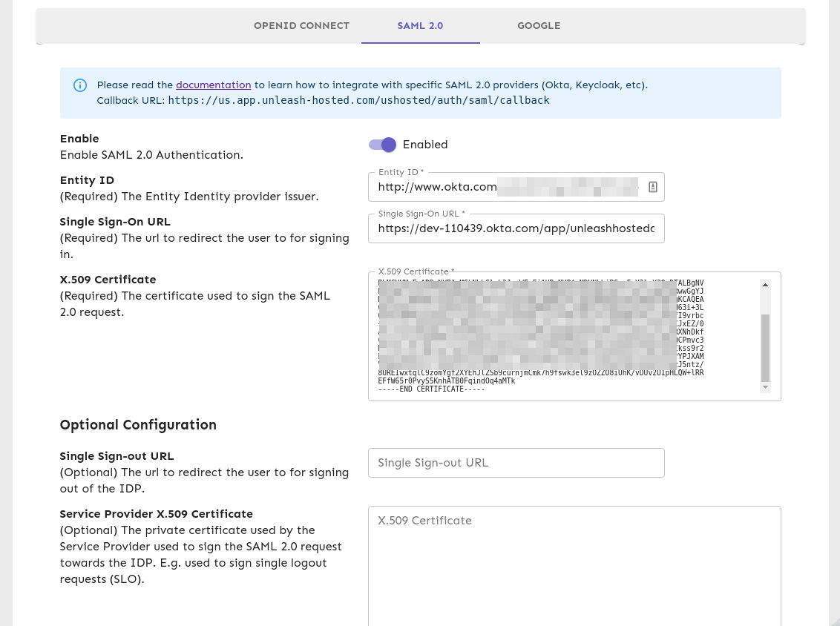
Task: Click the empty Single Sign-out URL field
Action: (x=516, y=462)
